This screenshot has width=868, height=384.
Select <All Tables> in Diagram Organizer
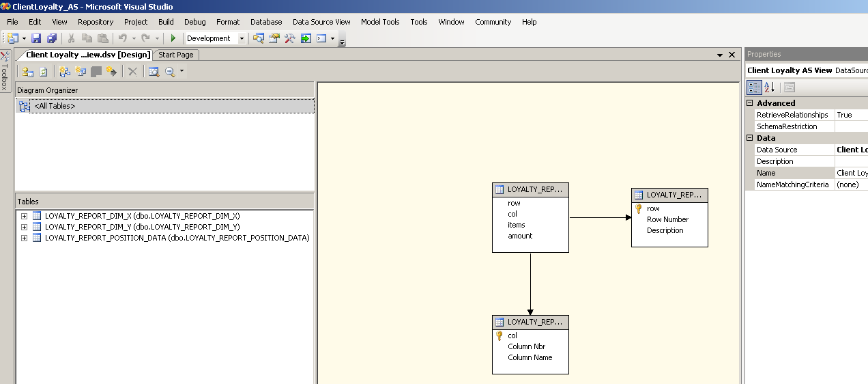click(x=55, y=106)
